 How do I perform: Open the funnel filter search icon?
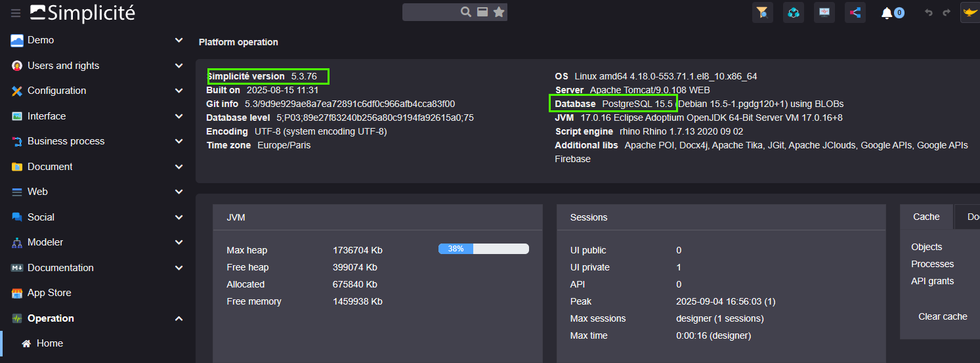[x=762, y=12]
